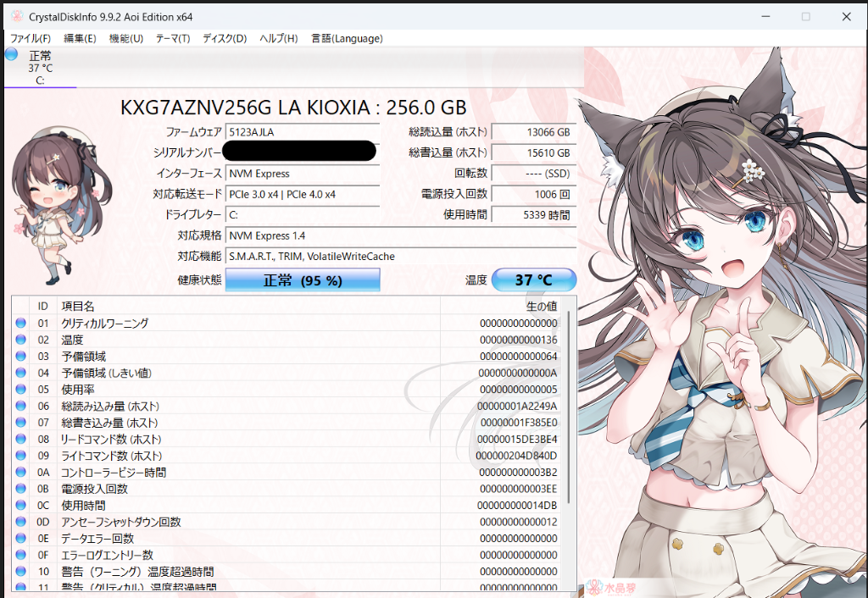868x598 pixels.
Task: Open the ファイル(F) menu
Action: pos(31,38)
